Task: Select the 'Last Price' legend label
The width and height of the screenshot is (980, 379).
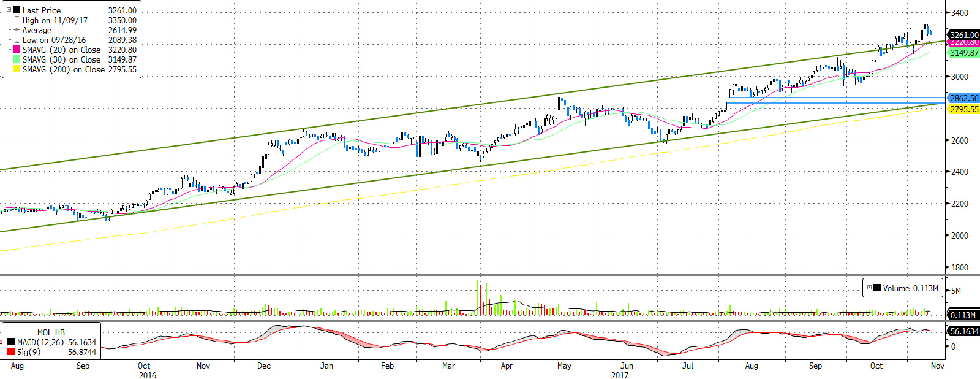Action: [x=42, y=10]
